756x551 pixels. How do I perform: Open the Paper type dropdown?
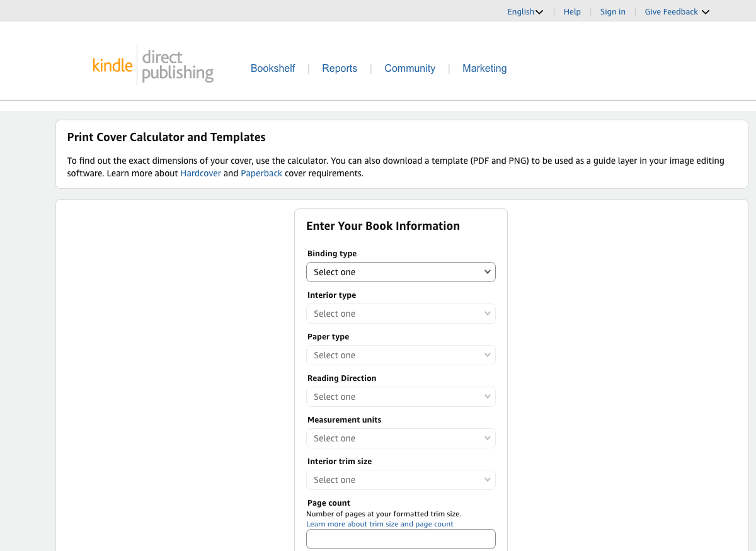click(401, 355)
